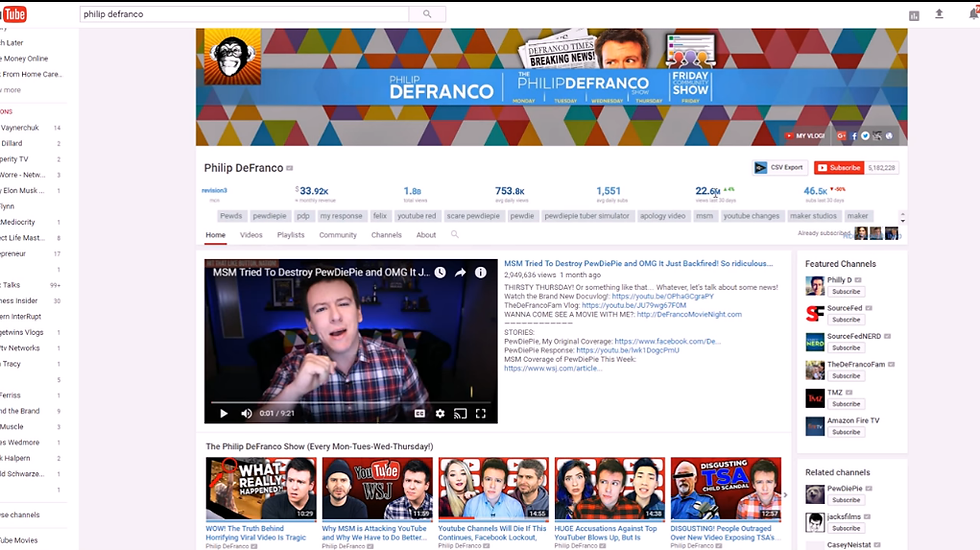The height and width of the screenshot is (550, 980).
Task: Open 'DISGUSTING! People Outraged' thumbnail
Action: [x=726, y=489]
